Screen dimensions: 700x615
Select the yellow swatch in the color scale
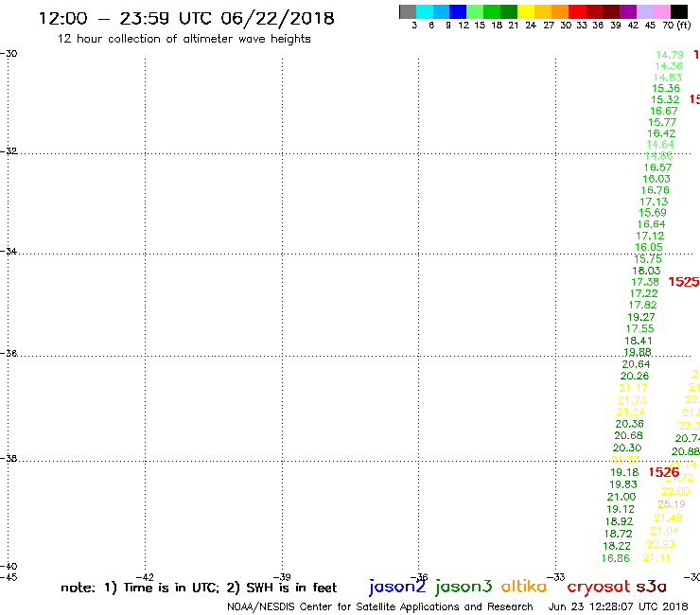click(x=526, y=11)
